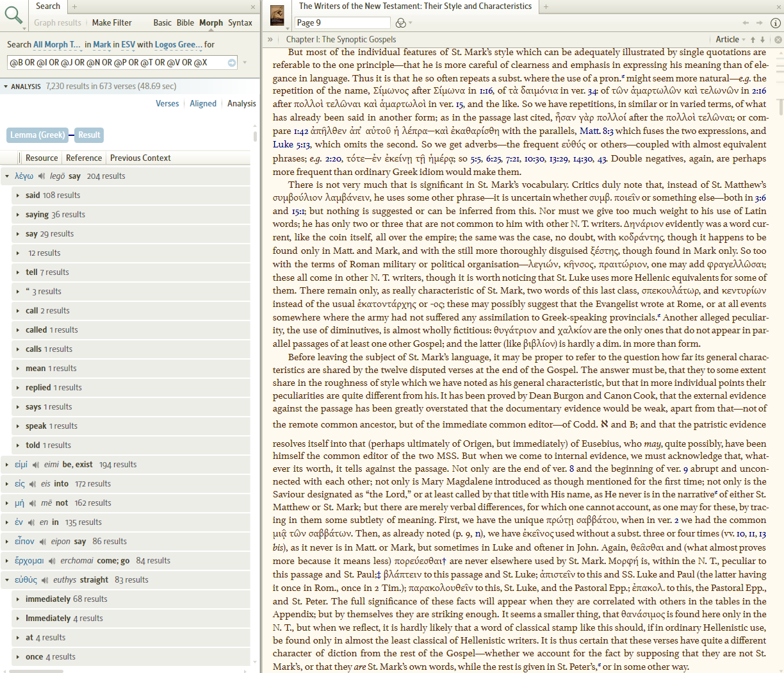Go forward in resource history
Viewport: 784px width, 673px height.
[760, 23]
